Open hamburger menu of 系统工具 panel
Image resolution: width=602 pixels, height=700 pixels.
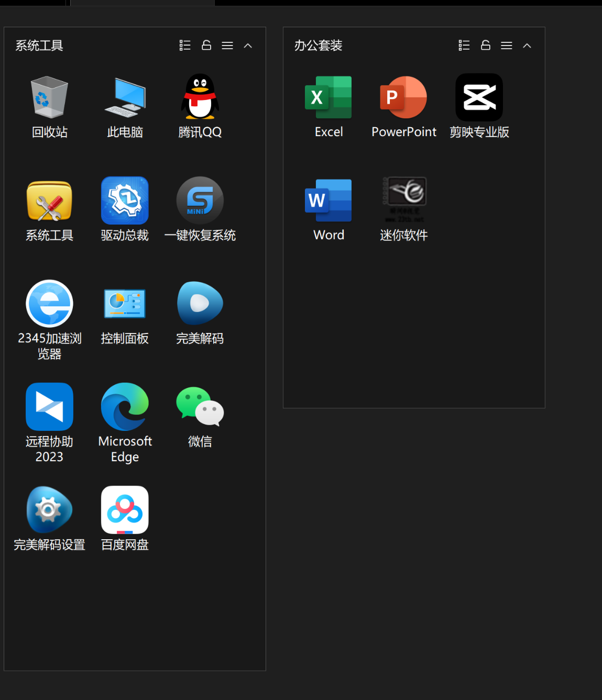227,46
